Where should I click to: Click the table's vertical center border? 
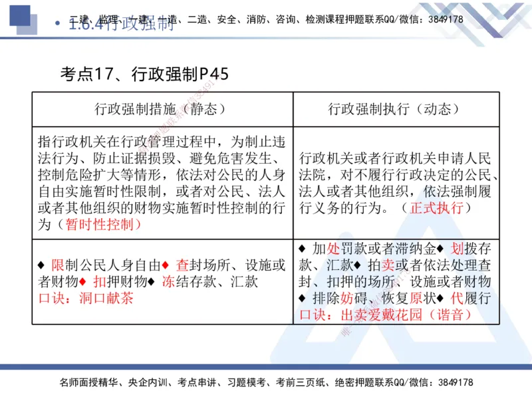[x=291, y=199]
